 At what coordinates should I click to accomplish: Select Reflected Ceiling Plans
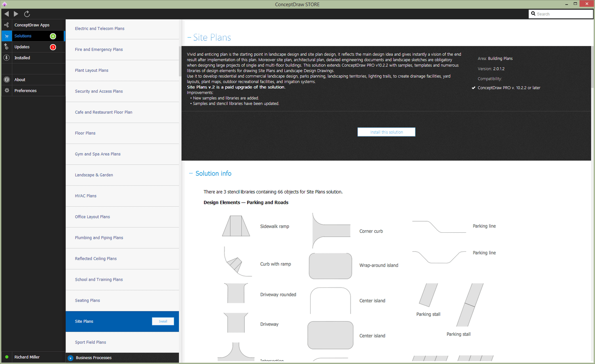pyautogui.click(x=122, y=259)
